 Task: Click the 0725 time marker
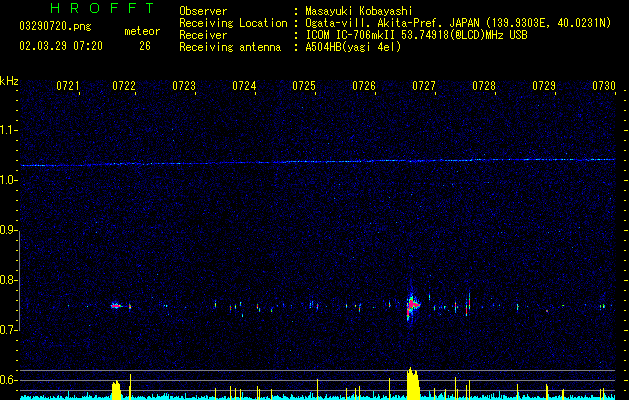304,86
